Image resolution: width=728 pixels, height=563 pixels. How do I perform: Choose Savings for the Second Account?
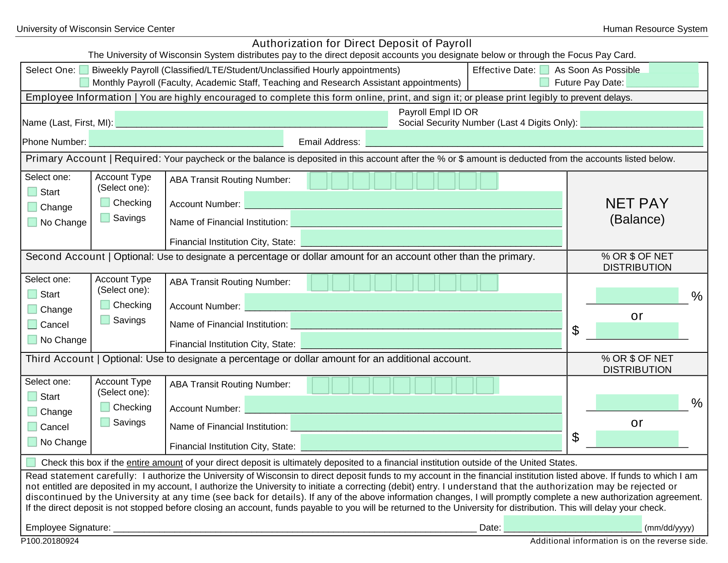[x=105, y=320]
